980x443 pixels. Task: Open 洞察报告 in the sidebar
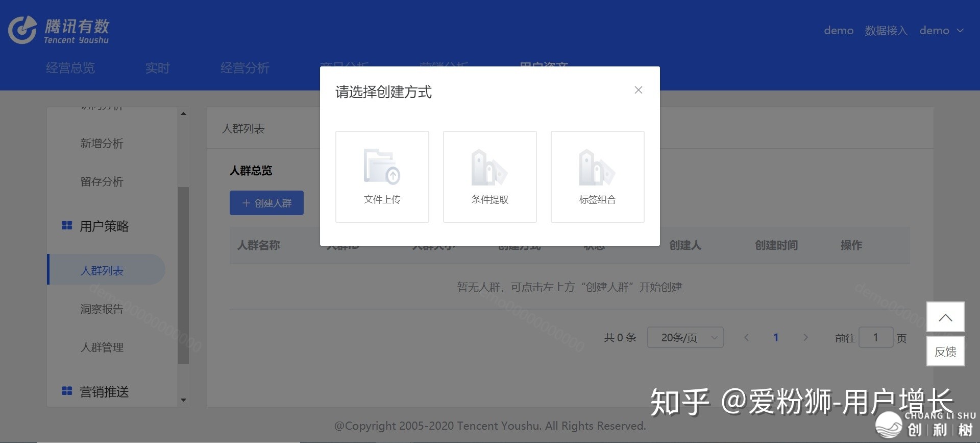pyautogui.click(x=102, y=309)
